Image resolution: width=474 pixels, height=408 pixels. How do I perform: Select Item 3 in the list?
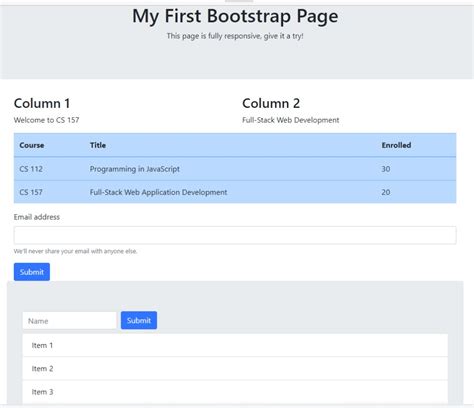235,392
